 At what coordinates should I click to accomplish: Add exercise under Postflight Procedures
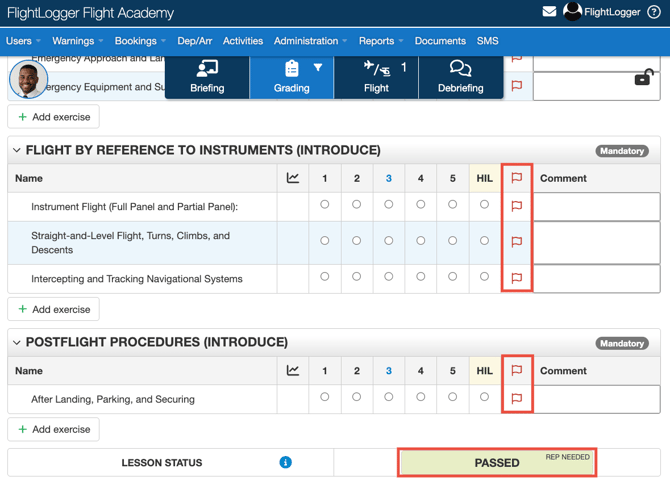pyautogui.click(x=54, y=429)
